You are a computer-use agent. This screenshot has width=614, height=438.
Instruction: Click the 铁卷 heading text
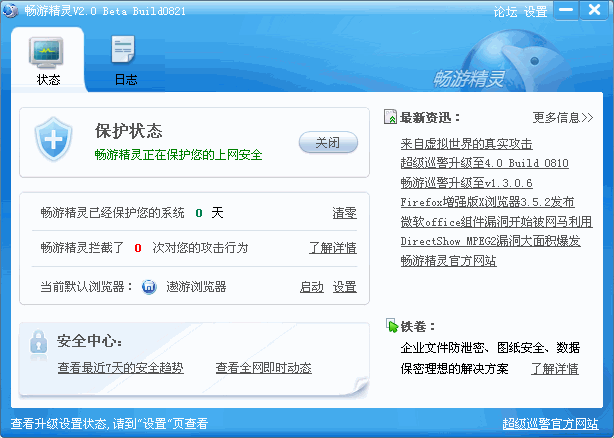pyautogui.click(x=417, y=326)
